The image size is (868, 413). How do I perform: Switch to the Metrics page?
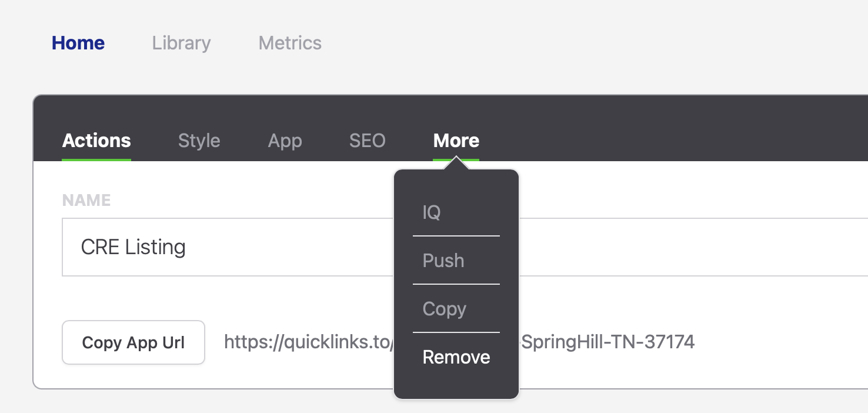290,43
